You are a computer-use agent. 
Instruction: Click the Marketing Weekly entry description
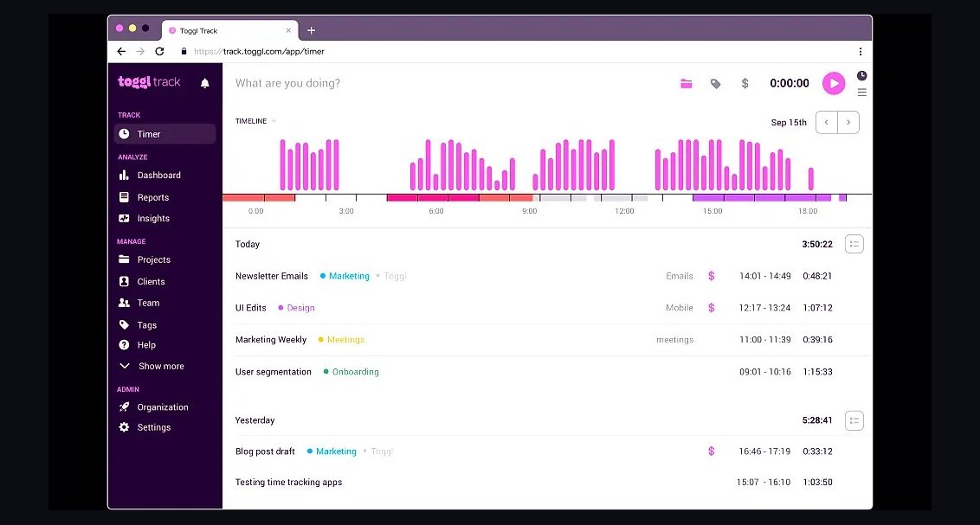click(271, 340)
